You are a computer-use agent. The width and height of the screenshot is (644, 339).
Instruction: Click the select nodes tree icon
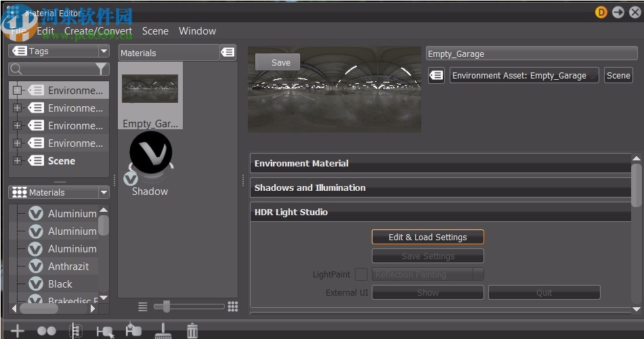76,330
